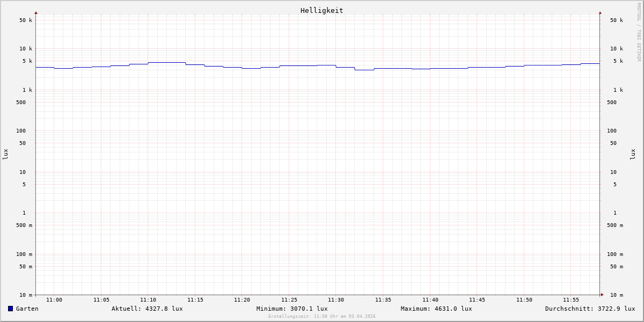
Task: Click the right vertical lux axis label
Action: point(633,154)
